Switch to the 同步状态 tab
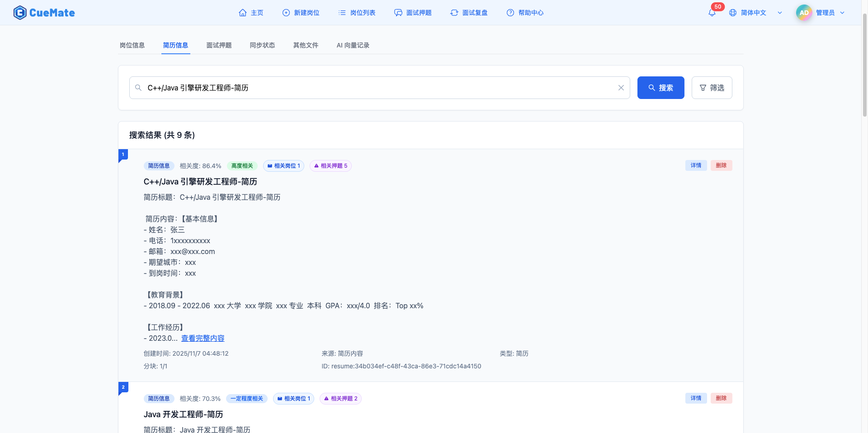Image resolution: width=868 pixels, height=433 pixels. click(x=262, y=45)
